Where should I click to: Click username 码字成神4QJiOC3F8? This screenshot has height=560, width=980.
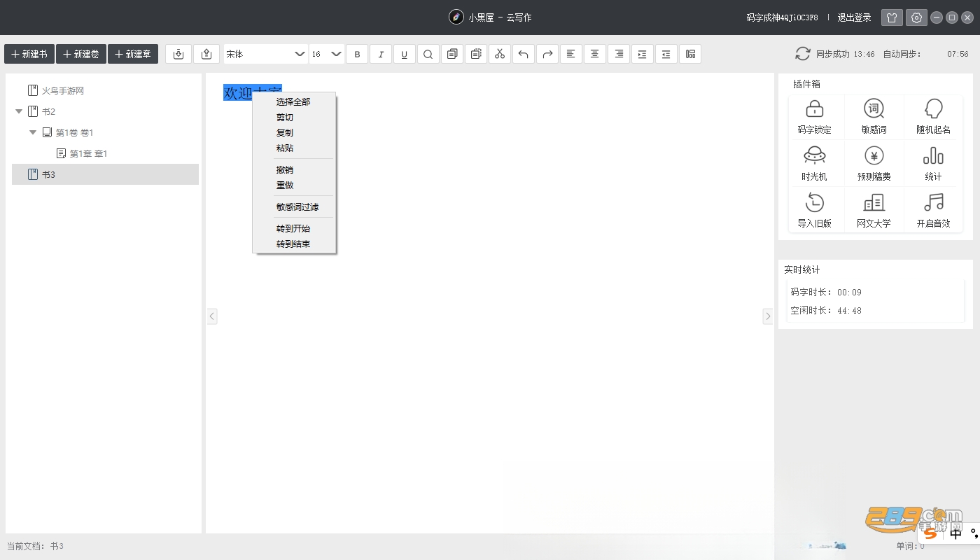[x=782, y=17]
